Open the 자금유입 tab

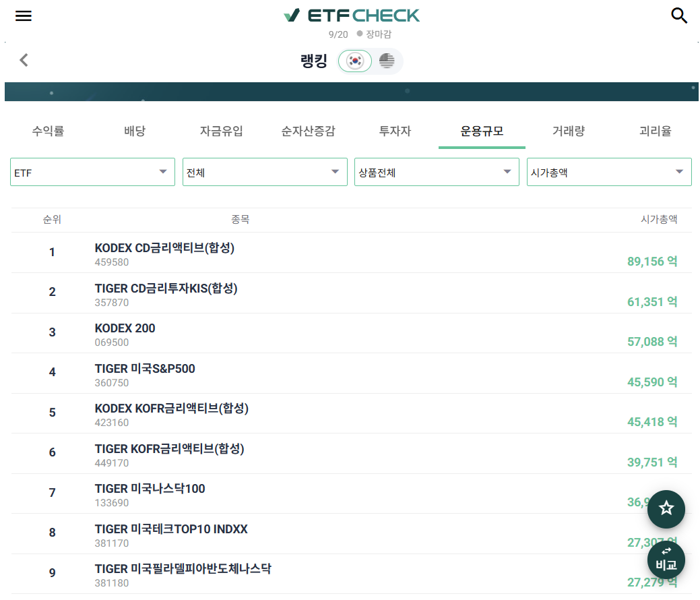(x=222, y=131)
